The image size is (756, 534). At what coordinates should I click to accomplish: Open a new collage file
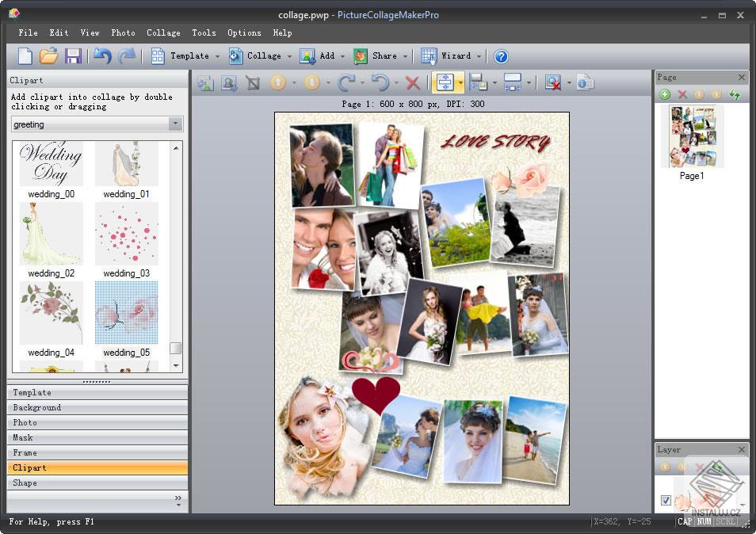25,55
